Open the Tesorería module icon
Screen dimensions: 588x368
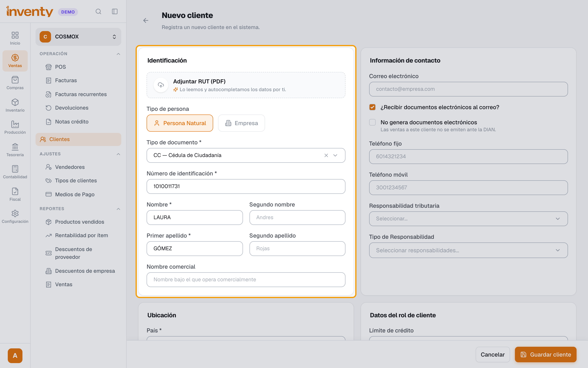pos(15,150)
